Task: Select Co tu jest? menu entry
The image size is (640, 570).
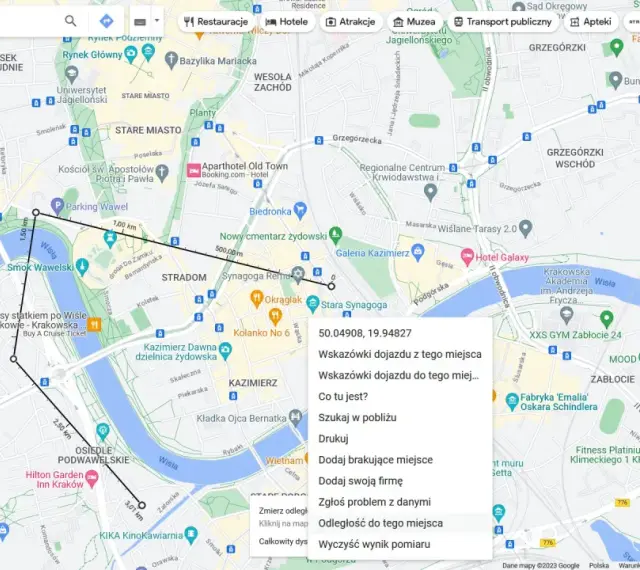Action: pos(400,396)
